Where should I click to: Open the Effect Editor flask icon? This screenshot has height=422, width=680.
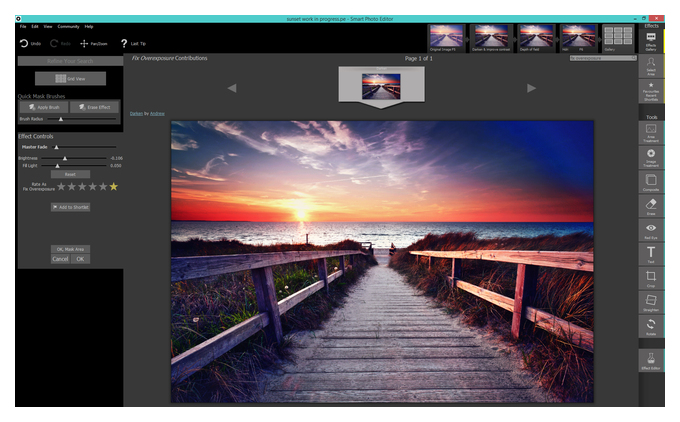(x=651, y=360)
